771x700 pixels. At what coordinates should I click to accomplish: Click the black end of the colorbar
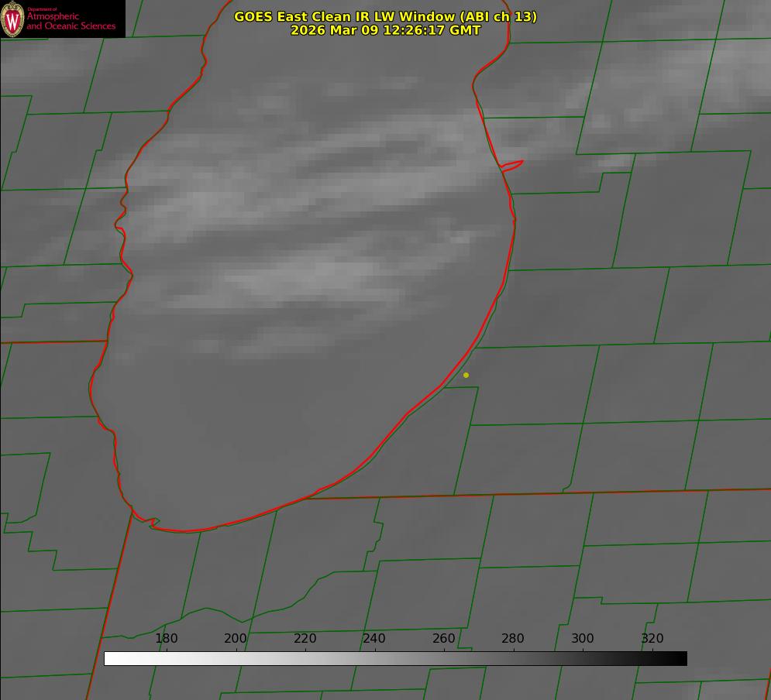click(680, 658)
